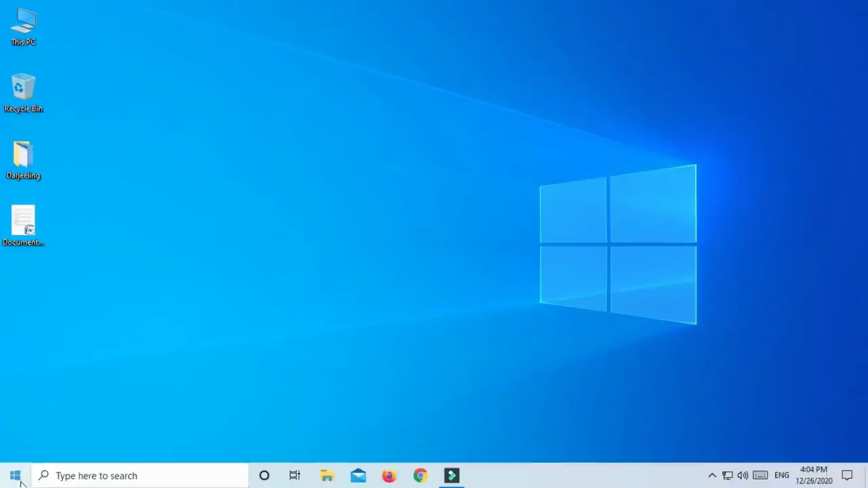
Task: Open the volume speaker icon
Action: click(743, 475)
